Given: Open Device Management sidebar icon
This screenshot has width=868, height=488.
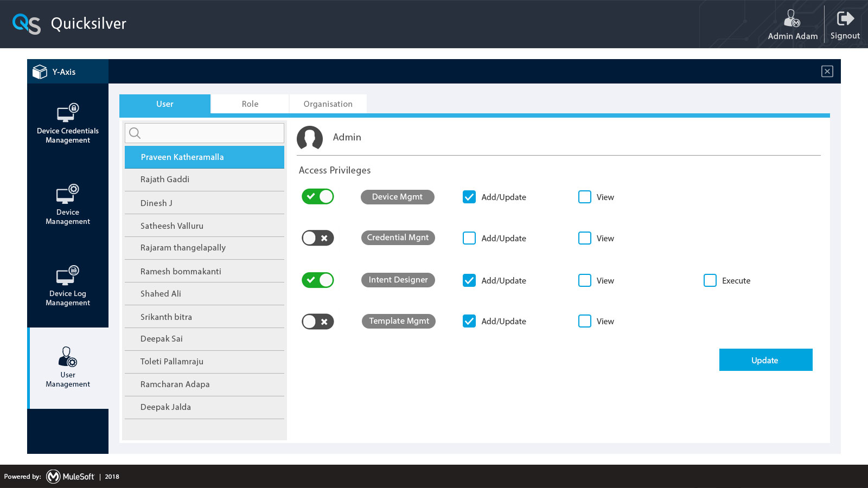Looking at the screenshot, I should (x=68, y=194).
